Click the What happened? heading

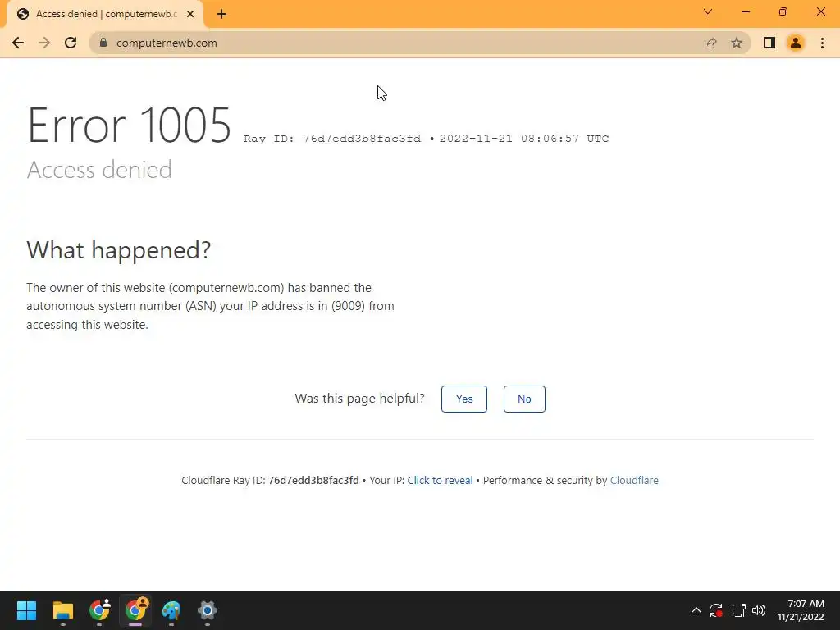coord(119,249)
